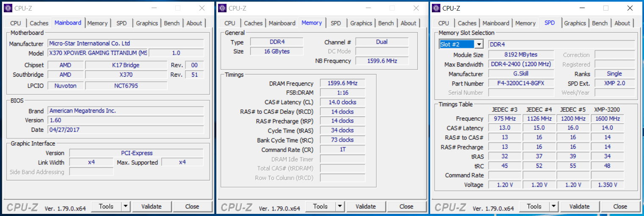
Task: Open Caches tab in Memory window
Action: tap(253, 23)
